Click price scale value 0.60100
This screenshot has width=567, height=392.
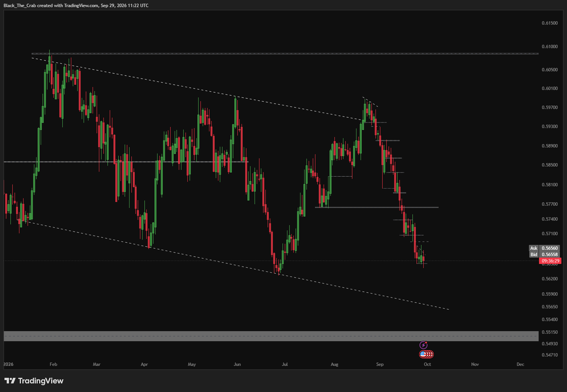(550, 88)
